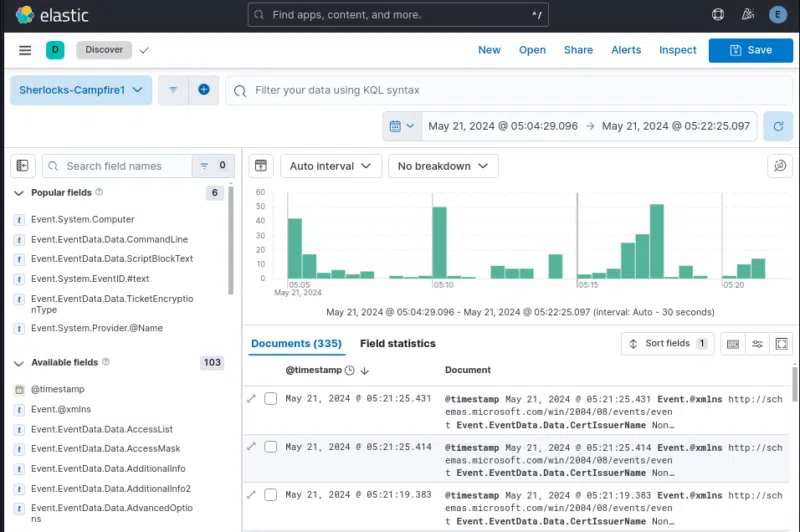Viewport: 800px width, 532px height.
Task: Open the Inspect menu item
Action: 677,50
